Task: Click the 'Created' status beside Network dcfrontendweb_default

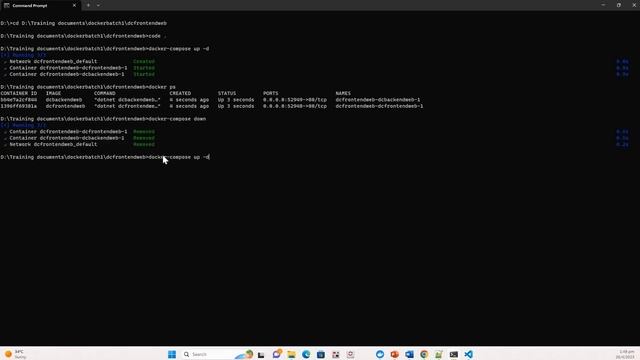Action: [x=144, y=62]
